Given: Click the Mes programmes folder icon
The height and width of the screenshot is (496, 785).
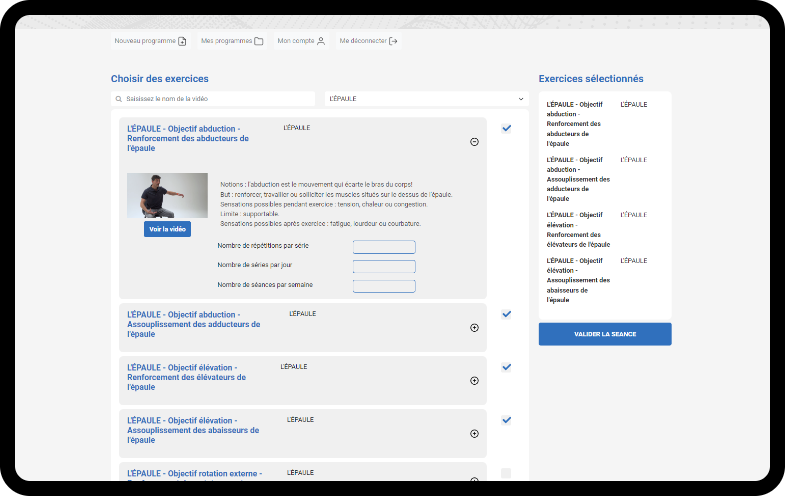Looking at the screenshot, I should (x=258, y=41).
